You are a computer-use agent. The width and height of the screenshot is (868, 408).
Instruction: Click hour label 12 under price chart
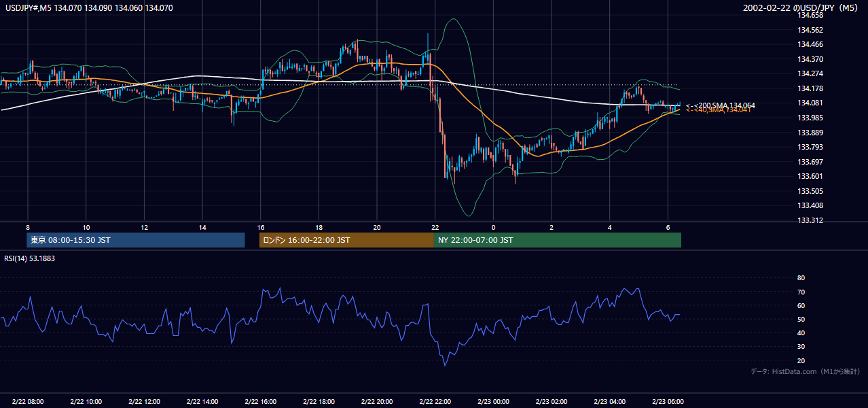[x=144, y=227]
